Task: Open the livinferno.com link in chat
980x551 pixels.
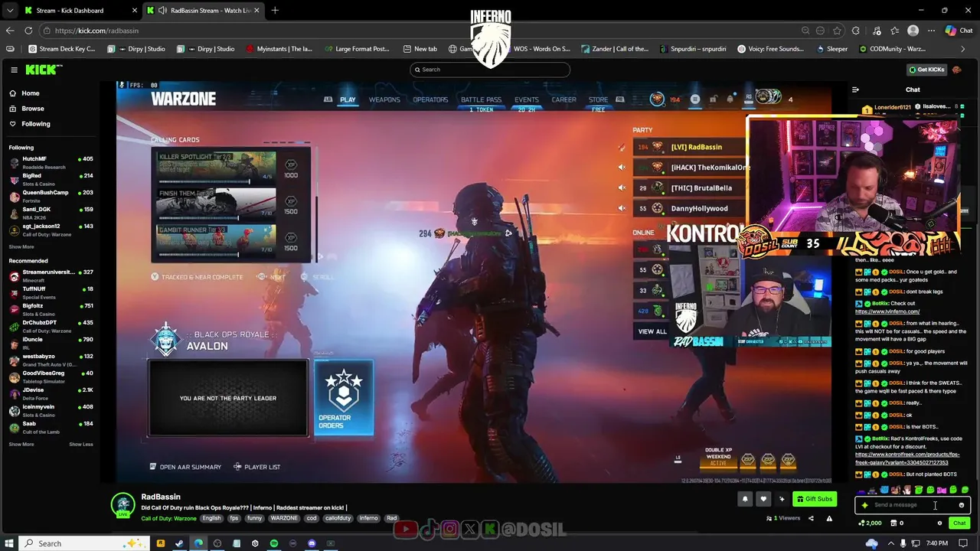Action: pos(887,311)
